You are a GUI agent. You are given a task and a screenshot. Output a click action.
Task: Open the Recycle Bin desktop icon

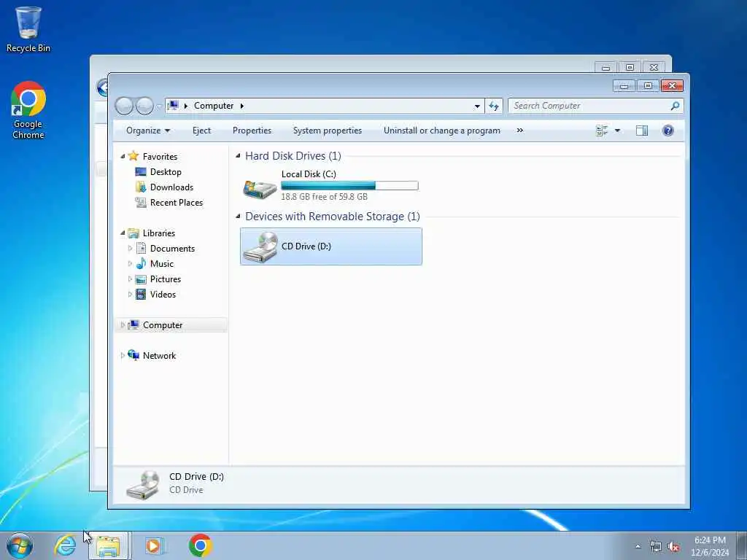[28, 28]
